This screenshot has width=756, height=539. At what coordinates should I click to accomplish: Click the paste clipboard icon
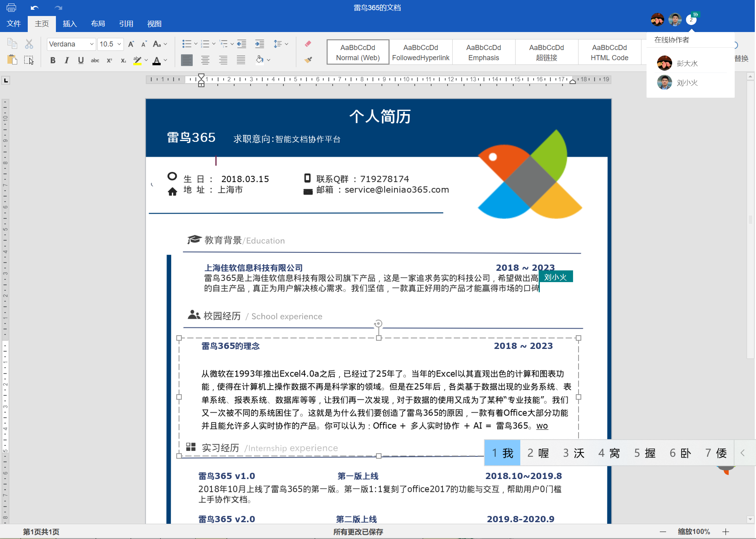[12, 60]
